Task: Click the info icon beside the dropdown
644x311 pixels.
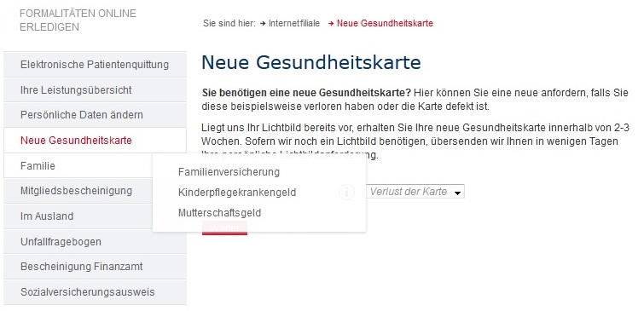Action: point(346,192)
